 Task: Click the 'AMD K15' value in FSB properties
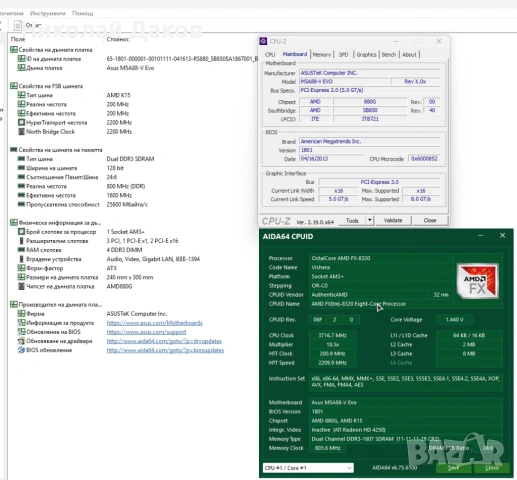click(118, 95)
